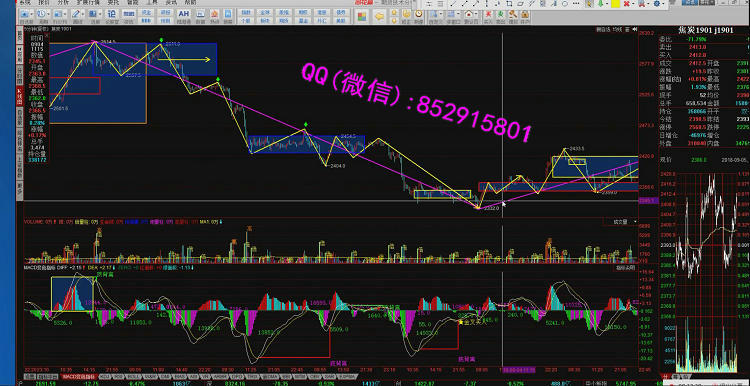Click the yellow back arrow icon
Image resolution: width=750 pixels, height=386 pixels.
379,17
